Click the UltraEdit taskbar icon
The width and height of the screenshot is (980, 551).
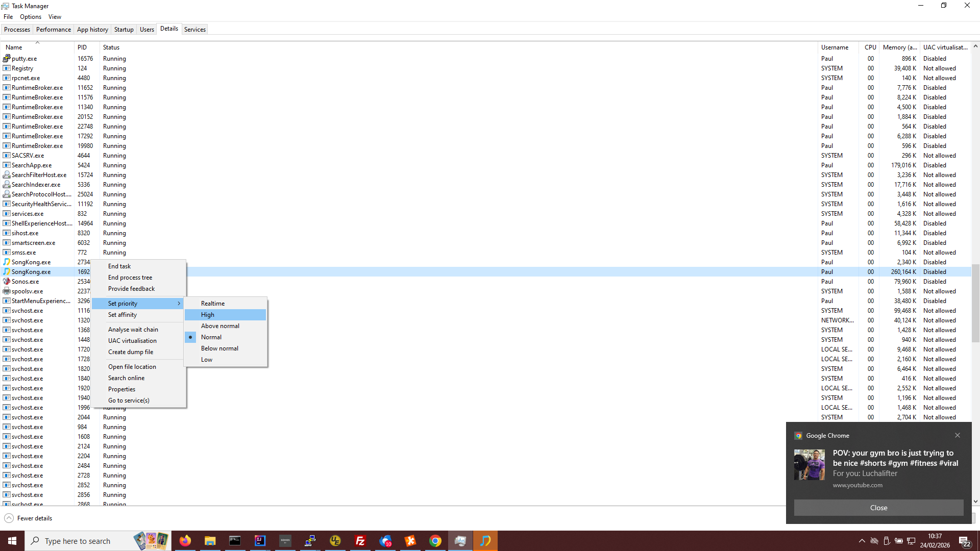tap(335, 541)
